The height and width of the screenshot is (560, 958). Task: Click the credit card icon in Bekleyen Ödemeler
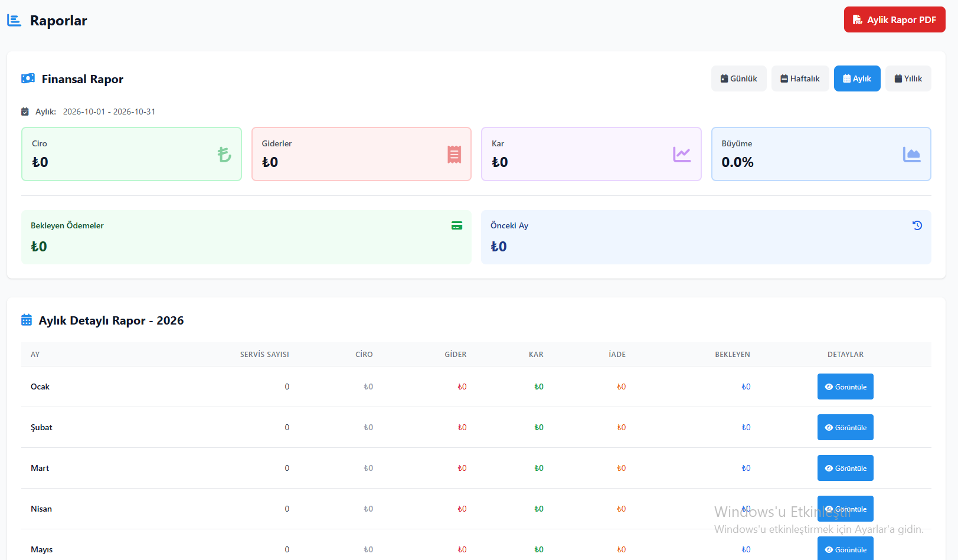pyautogui.click(x=457, y=225)
